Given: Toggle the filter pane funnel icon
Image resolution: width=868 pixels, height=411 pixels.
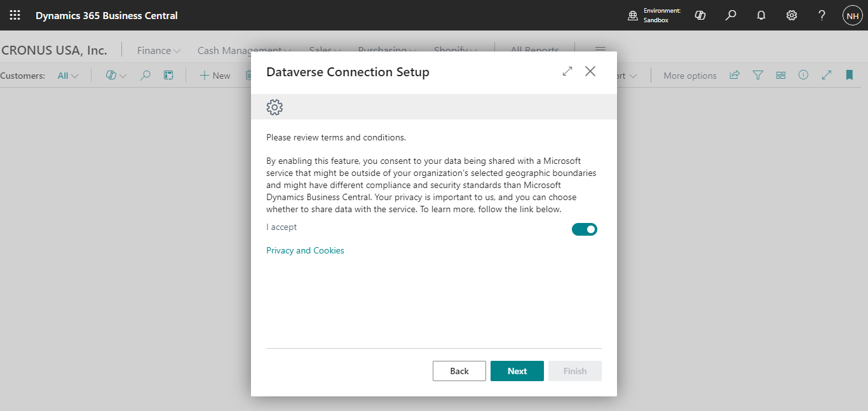Looking at the screenshot, I should (x=757, y=76).
